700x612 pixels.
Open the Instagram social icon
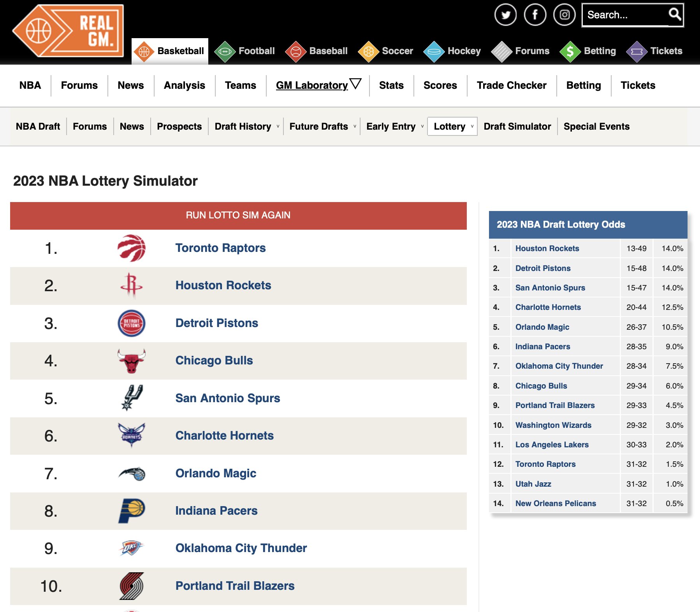tap(565, 15)
